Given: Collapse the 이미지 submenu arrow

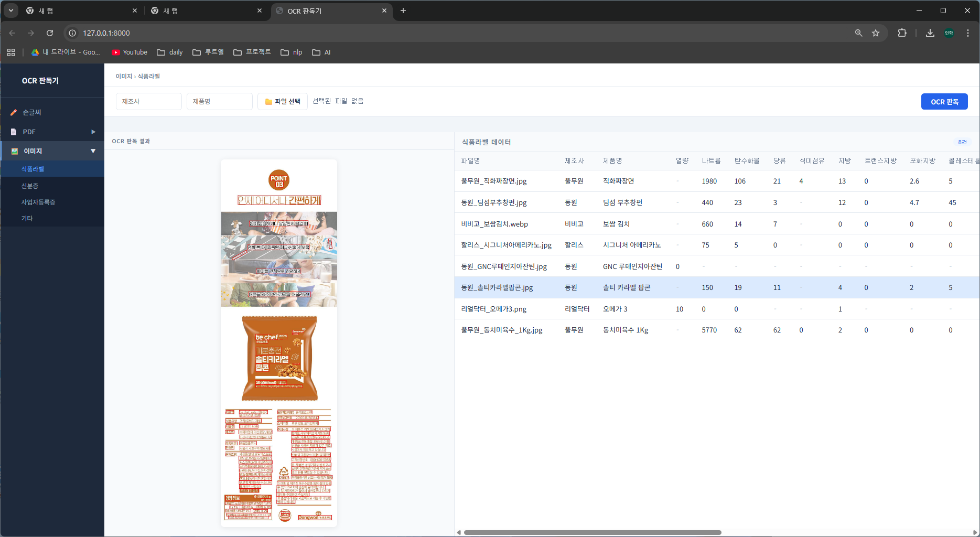Looking at the screenshot, I should (x=93, y=151).
